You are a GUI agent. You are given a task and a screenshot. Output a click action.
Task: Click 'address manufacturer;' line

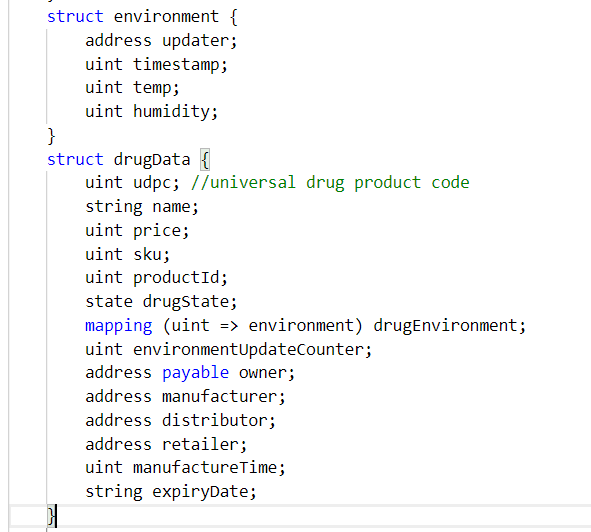[x=185, y=397]
